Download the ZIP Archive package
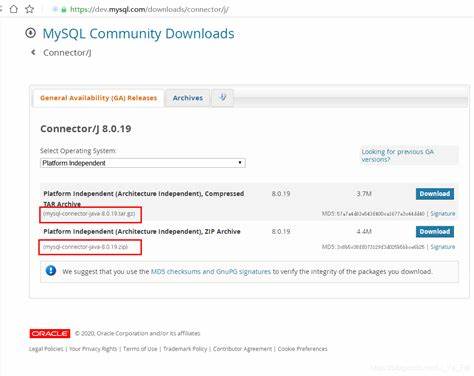 (x=435, y=232)
